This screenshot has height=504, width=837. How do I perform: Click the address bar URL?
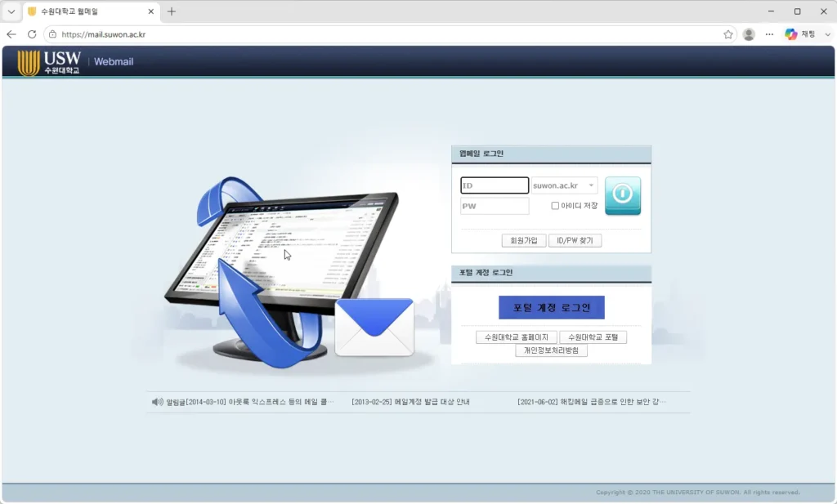pos(104,34)
